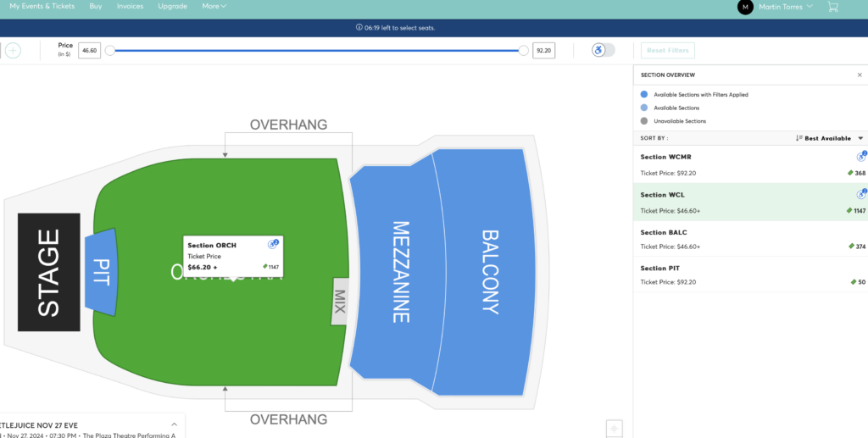Click the minimum price input field
Viewport: 868px width, 438px height.
pos(89,51)
